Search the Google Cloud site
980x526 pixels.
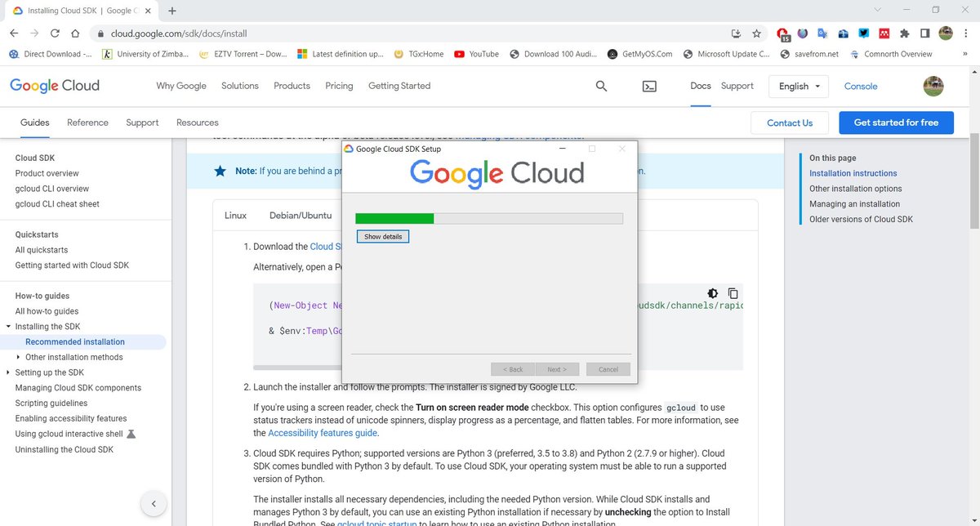click(602, 86)
